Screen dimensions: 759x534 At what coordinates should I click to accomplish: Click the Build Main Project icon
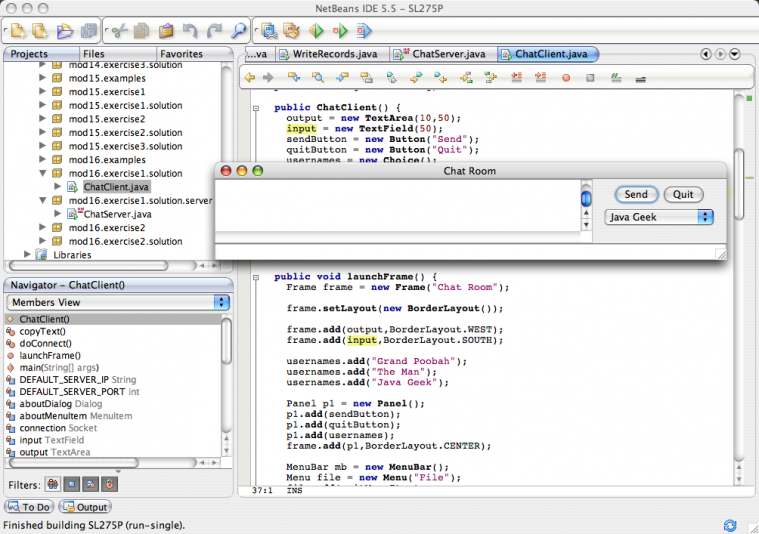tap(270, 31)
